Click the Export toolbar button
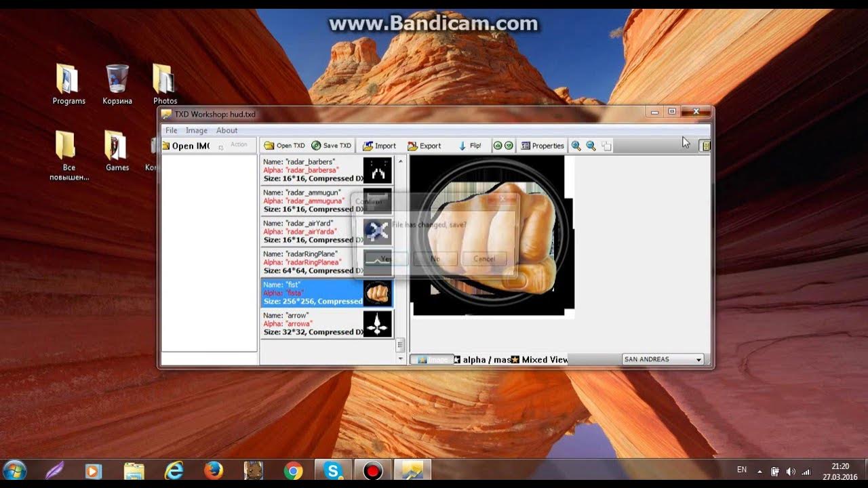Screen dimensions: 868x488 [424, 146]
